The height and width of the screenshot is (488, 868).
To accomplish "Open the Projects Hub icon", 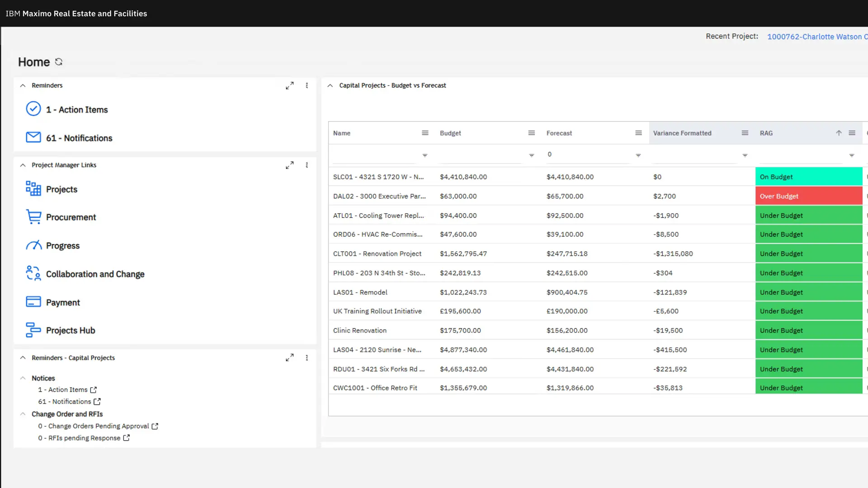I will pos(33,330).
